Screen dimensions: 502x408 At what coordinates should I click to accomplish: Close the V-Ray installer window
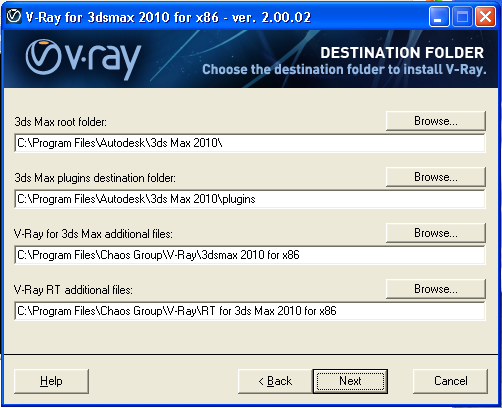tap(485, 16)
